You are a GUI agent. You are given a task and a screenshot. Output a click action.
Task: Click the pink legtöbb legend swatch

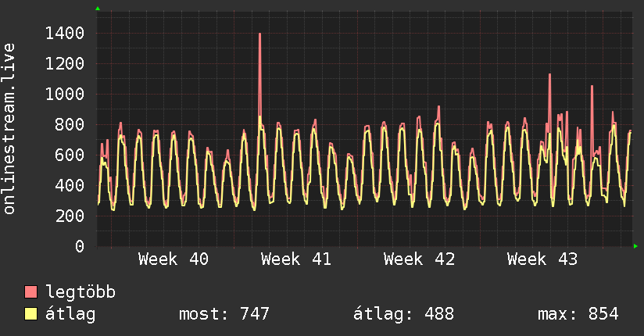pos(30,291)
